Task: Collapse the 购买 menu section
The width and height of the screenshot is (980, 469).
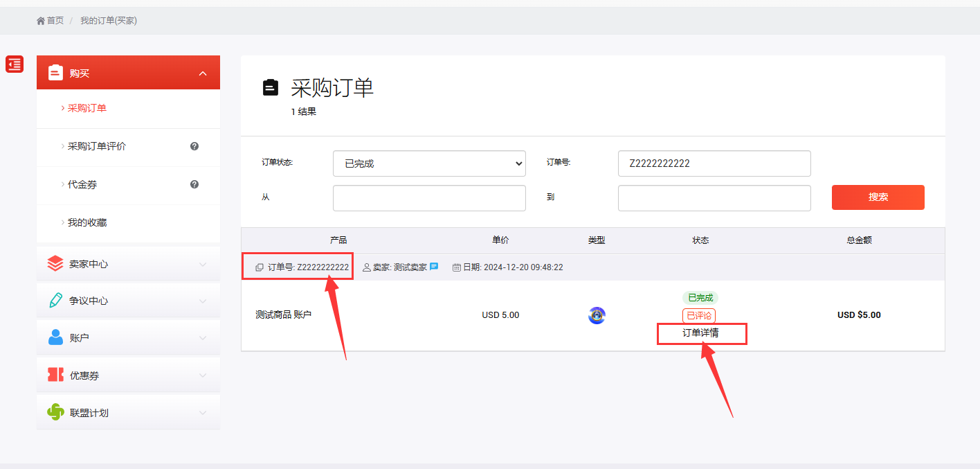Action: click(203, 73)
